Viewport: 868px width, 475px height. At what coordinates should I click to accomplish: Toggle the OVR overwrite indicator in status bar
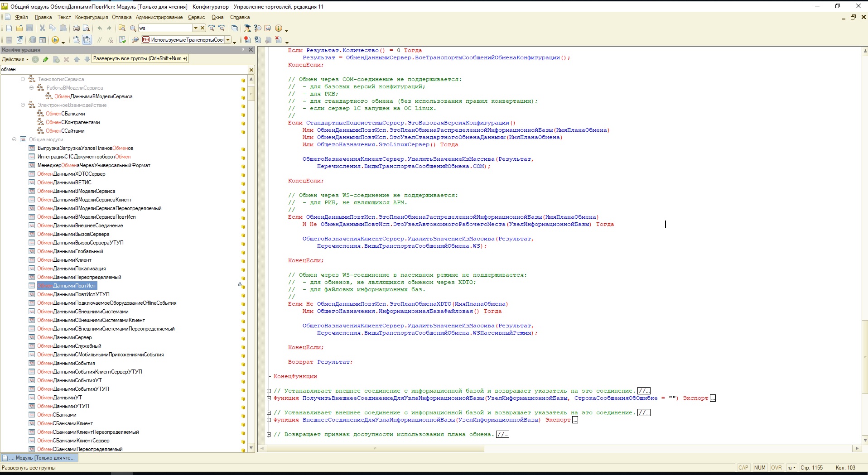point(776,468)
